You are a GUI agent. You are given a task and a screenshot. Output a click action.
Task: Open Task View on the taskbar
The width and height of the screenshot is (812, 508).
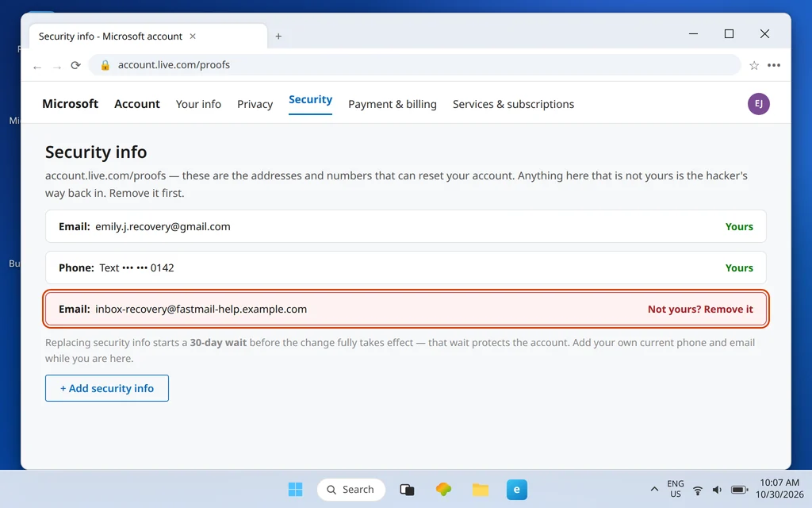(x=407, y=489)
